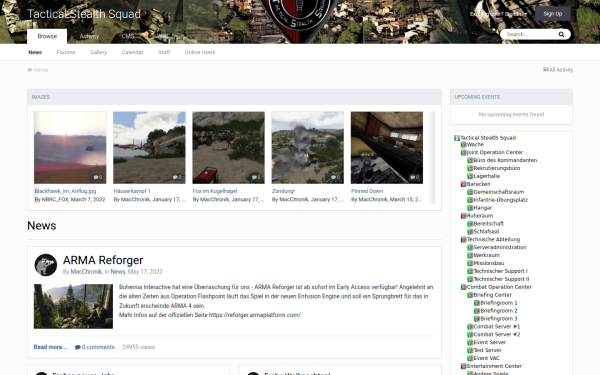600x375 pixels.
Task: Click the Tactical Stealth Squad site title
Action: pyautogui.click(x=84, y=14)
